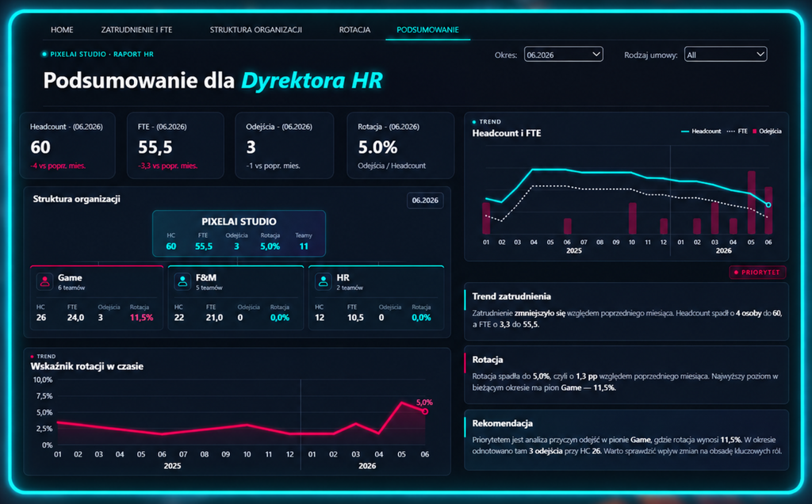Click the Game division person icon
The width and height of the screenshot is (812, 504).
pos(45,281)
